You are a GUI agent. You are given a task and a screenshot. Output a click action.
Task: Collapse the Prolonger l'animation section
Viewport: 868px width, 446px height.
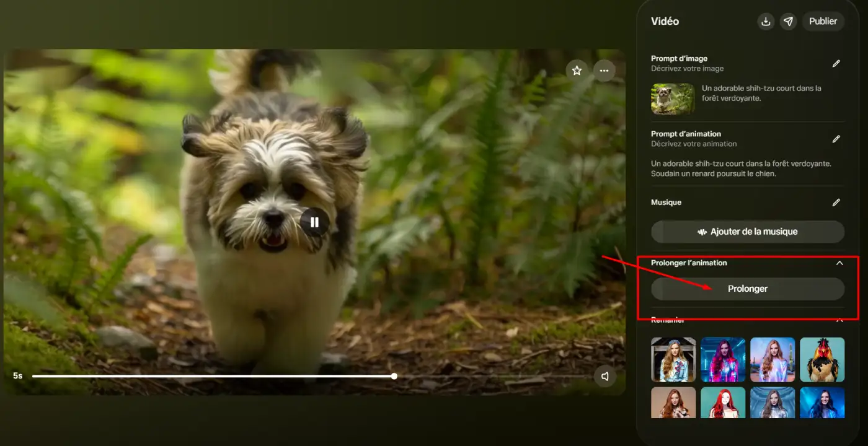coord(839,263)
